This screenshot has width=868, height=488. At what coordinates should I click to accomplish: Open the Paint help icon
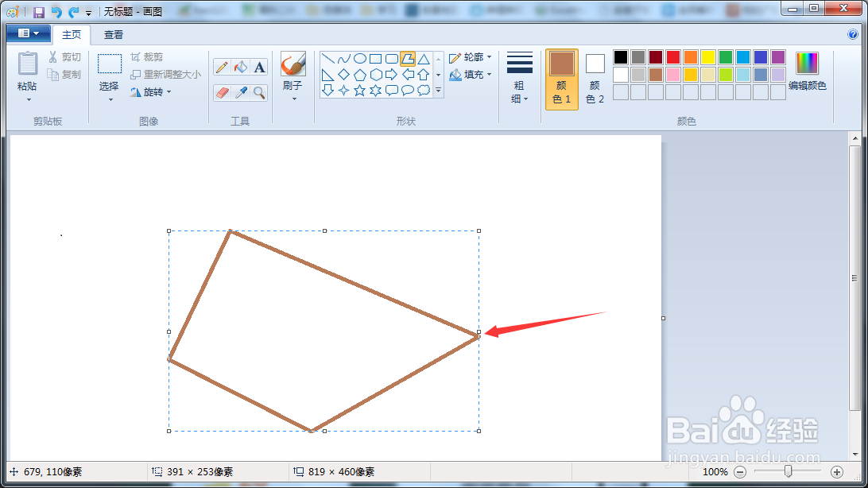tap(852, 34)
